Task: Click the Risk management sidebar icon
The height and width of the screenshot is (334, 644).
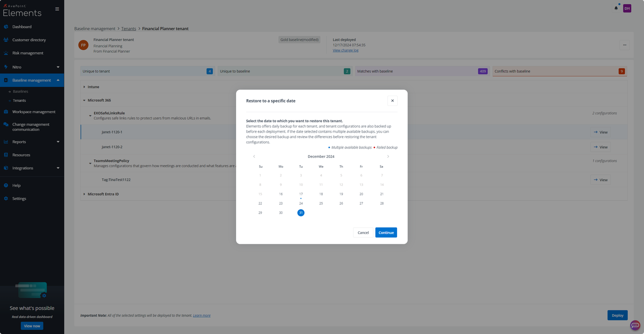Action: click(x=6, y=53)
